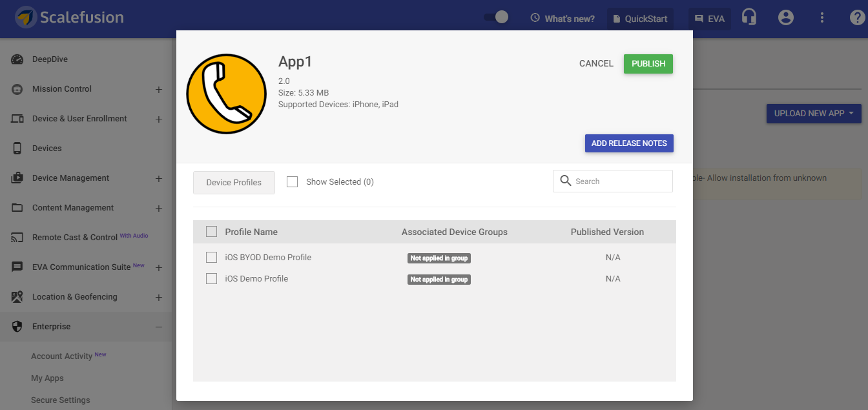Open Secure Settings under Enterprise
Image resolution: width=868 pixels, height=410 pixels.
(x=61, y=400)
